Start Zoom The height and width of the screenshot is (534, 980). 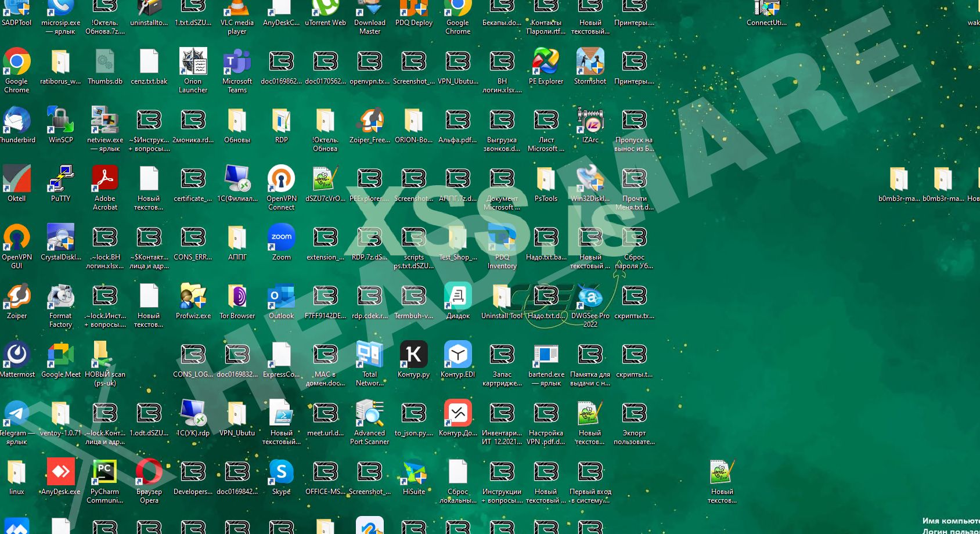(281, 238)
